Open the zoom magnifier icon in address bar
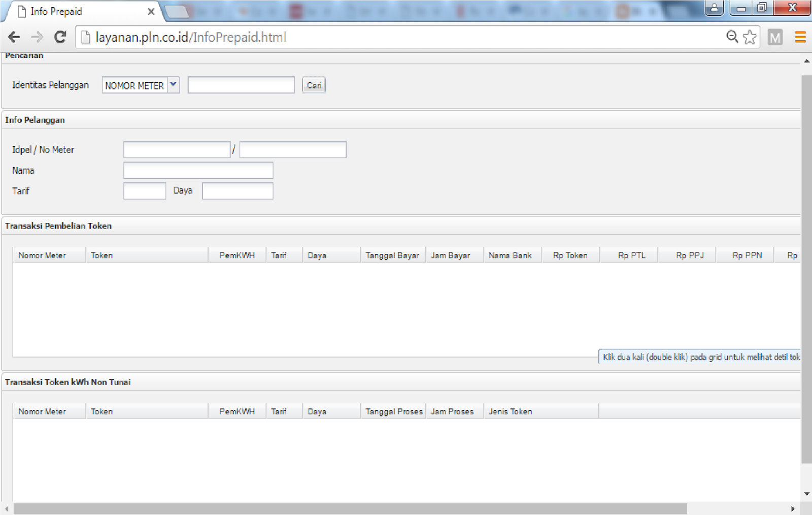Image resolution: width=812 pixels, height=515 pixels. [732, 37]
